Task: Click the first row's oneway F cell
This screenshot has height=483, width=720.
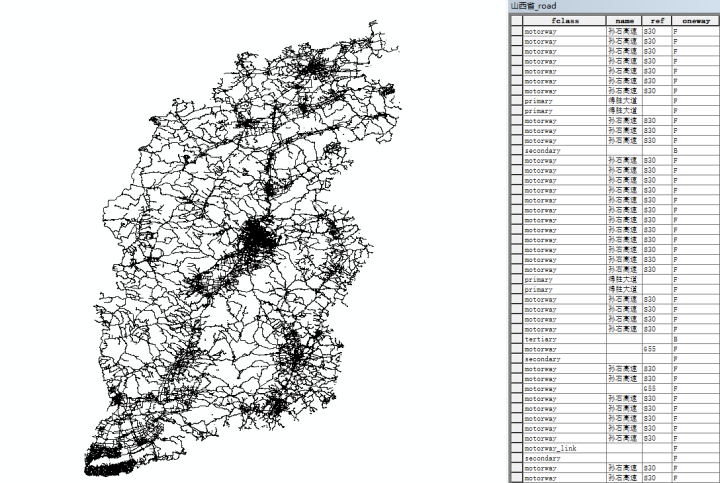Action: (696, 31)
